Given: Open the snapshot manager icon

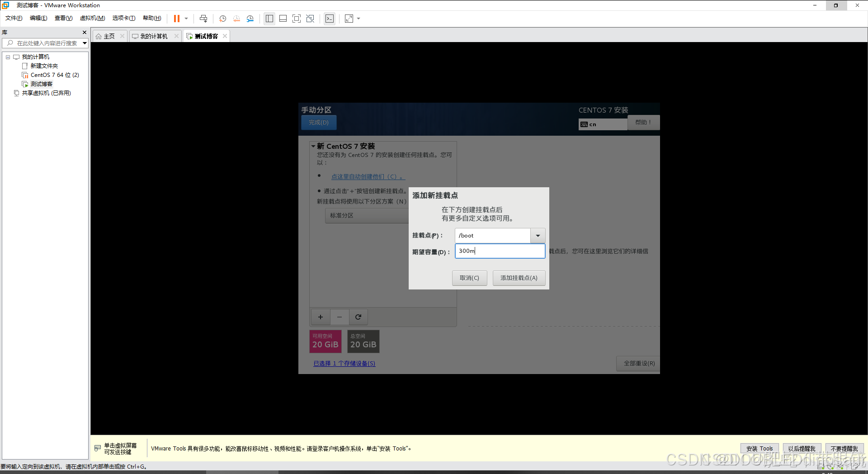Looking at the screenshot, I should (250, 19).
